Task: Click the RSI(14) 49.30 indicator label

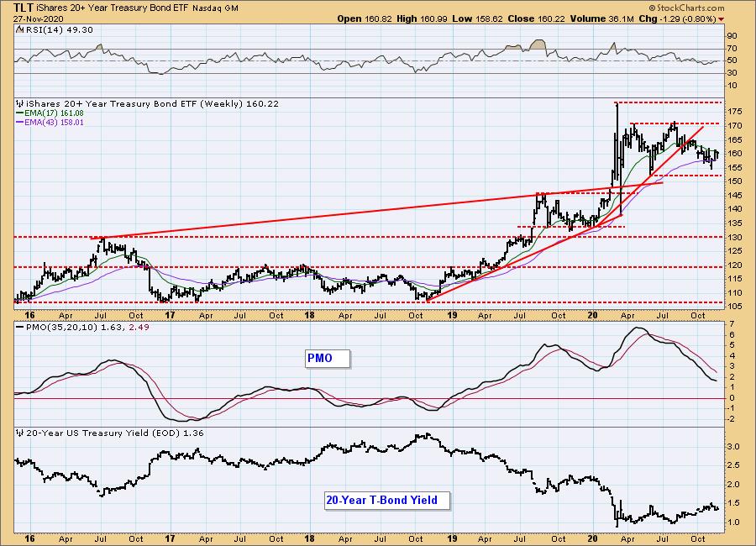Action: pos(58,29)
